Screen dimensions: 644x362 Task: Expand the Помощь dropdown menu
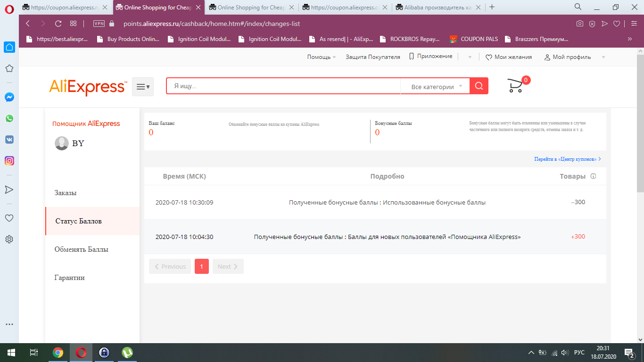[x=322, y=57]
